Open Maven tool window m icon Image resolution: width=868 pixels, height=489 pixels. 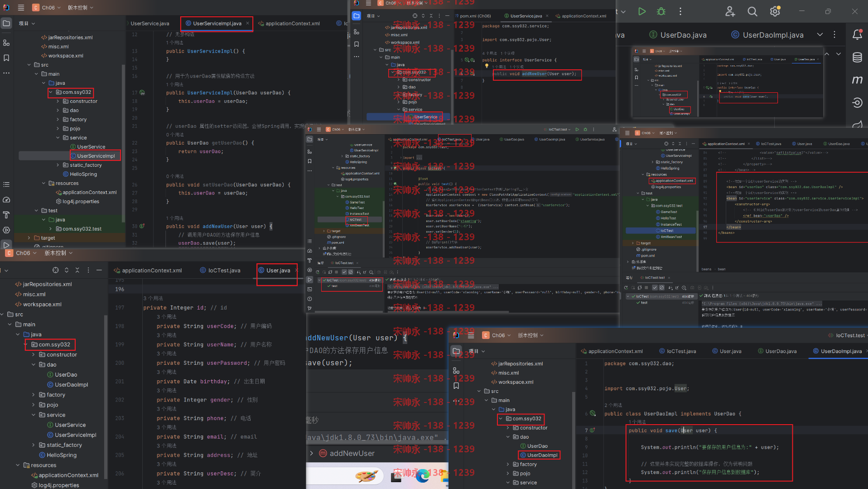tap(857, 80)
